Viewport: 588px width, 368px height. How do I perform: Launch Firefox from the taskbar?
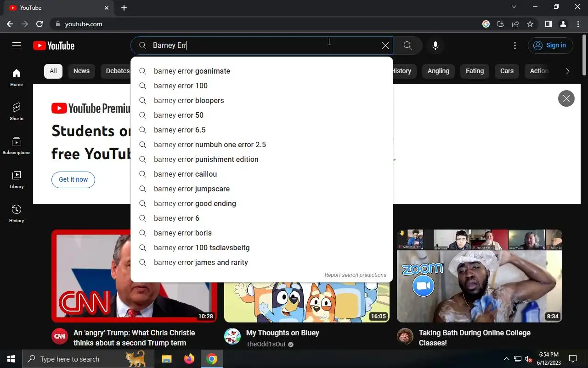click(189, 359)
